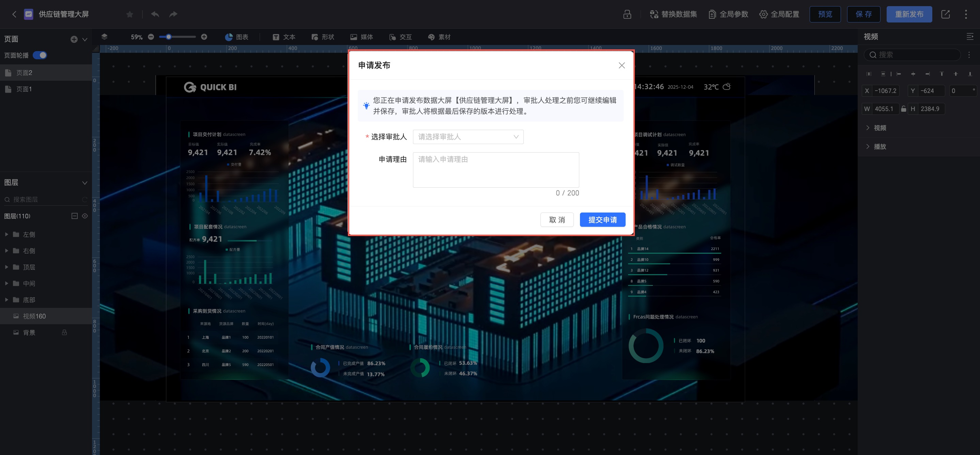Click the lock icon in top bar
The image size is (980, 455).
point(627,14)
